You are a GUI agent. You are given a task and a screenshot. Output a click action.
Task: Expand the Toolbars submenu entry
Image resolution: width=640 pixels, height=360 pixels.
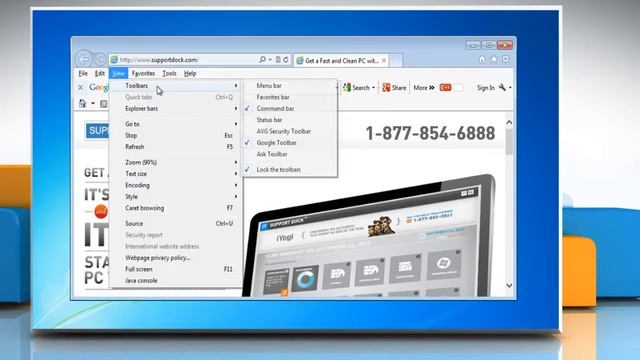point(176,86)
